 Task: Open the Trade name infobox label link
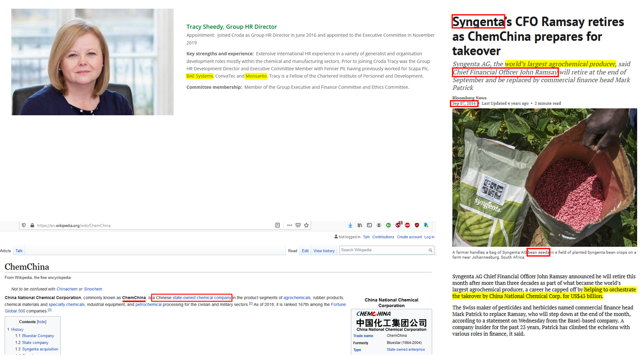click(x=363, y=336)
